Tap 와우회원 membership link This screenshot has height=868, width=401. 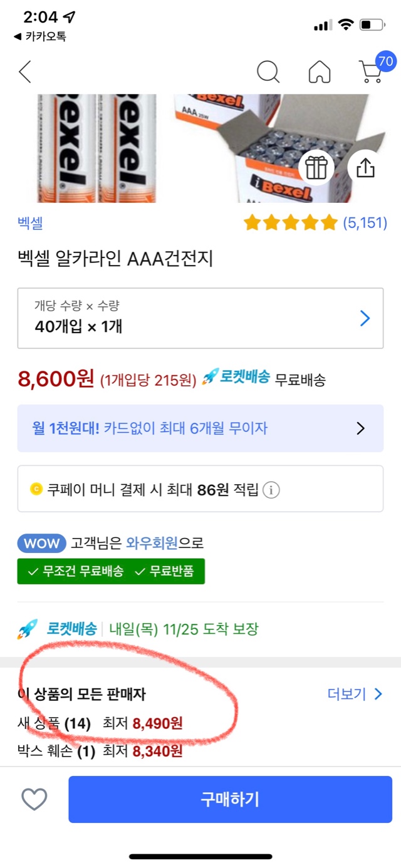point(152,543)
